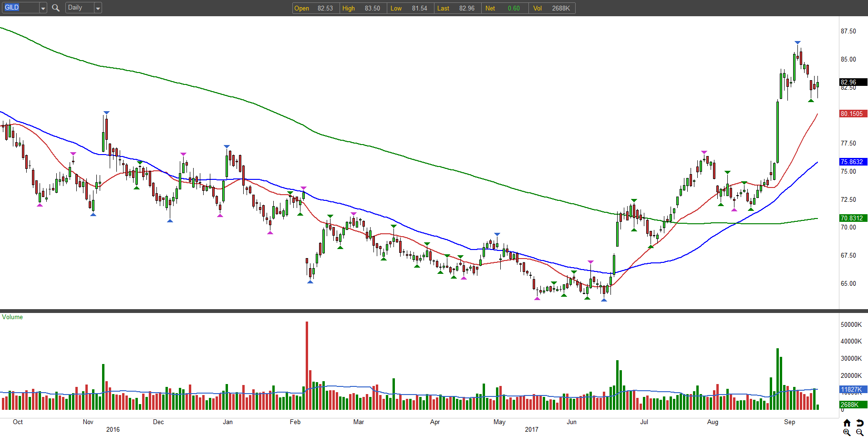Click the Mar label on time axis
The image size is (868, 437).
tap(359, 422)
